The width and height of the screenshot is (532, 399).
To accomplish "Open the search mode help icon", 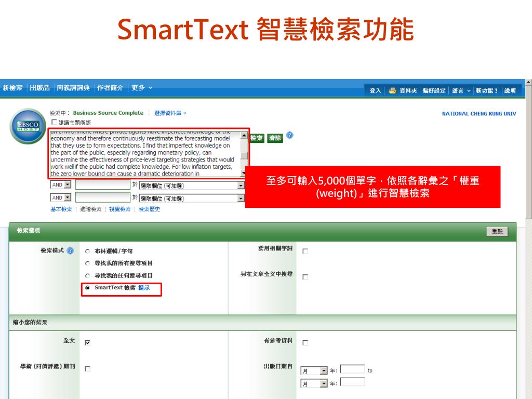I will coord(70,251).
